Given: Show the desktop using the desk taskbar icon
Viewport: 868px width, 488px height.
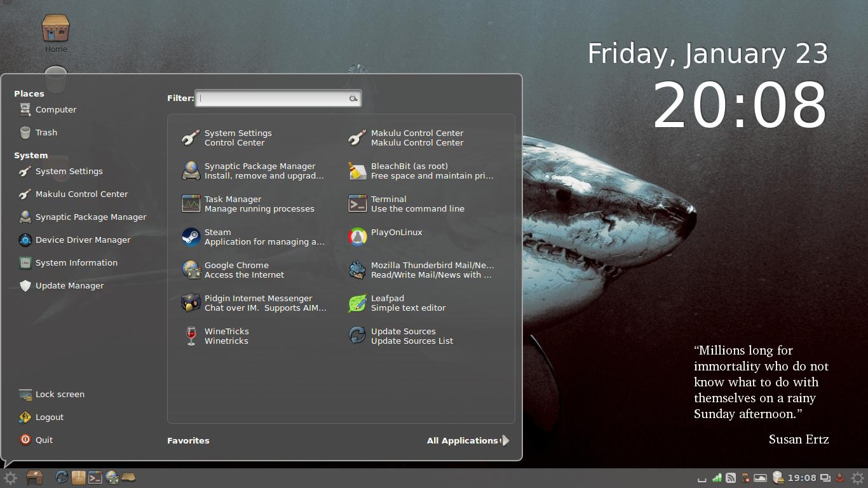Looking at the screenshot, I should pyautogui.click(x=34, y=478).
